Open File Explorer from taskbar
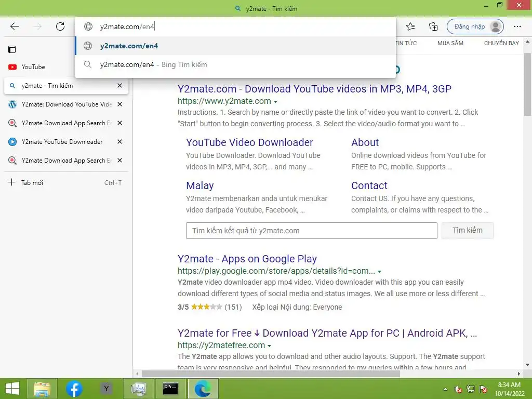This screenshot has height=399, width=532. pyautogui.click(x=42, y=389)
